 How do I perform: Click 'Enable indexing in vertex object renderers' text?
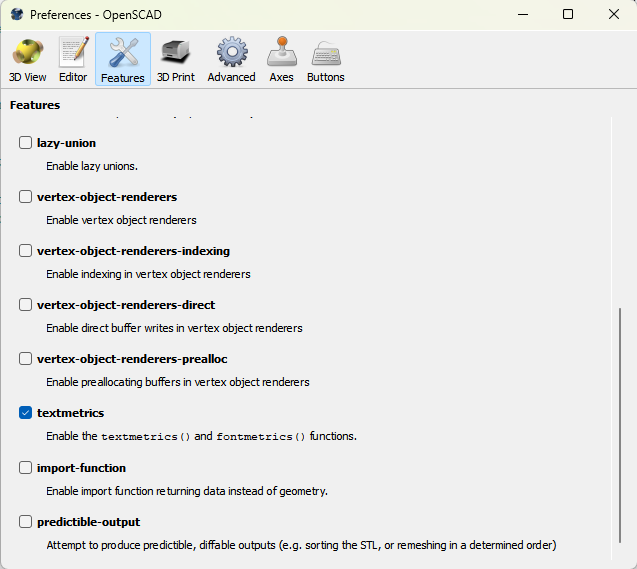pyautogui.click(x=148, y=274)
